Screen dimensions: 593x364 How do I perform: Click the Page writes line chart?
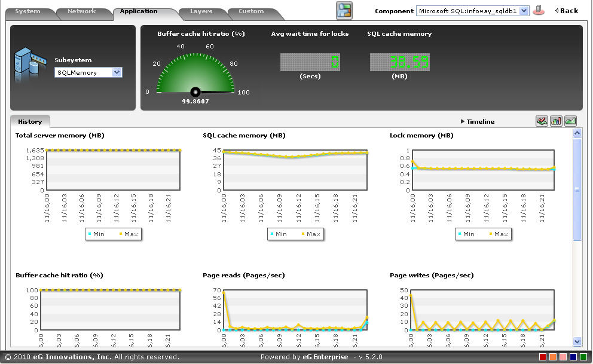pyautogui.click(x=482, y=310)
